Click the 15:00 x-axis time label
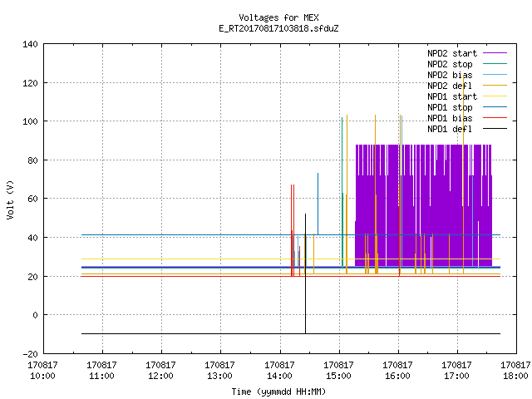532x399 pixels. pos(338,376)
